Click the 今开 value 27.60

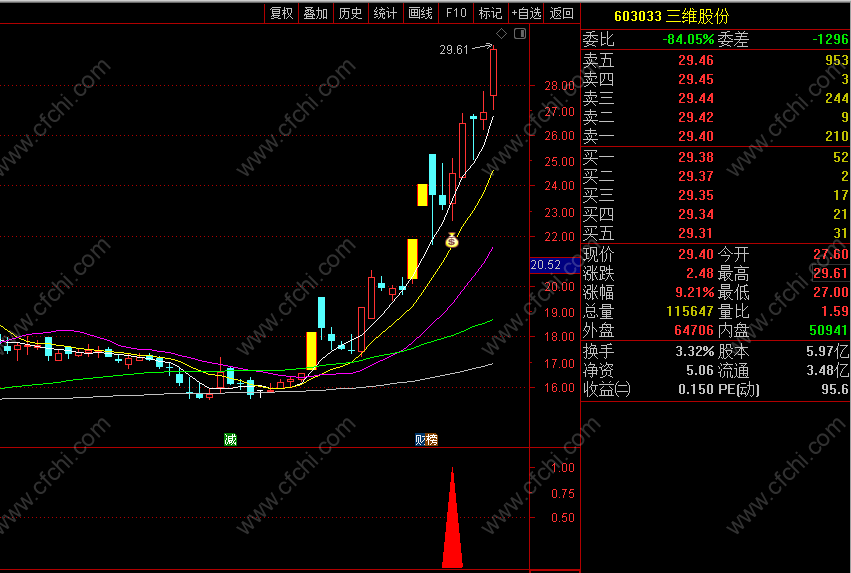point(830,254)
